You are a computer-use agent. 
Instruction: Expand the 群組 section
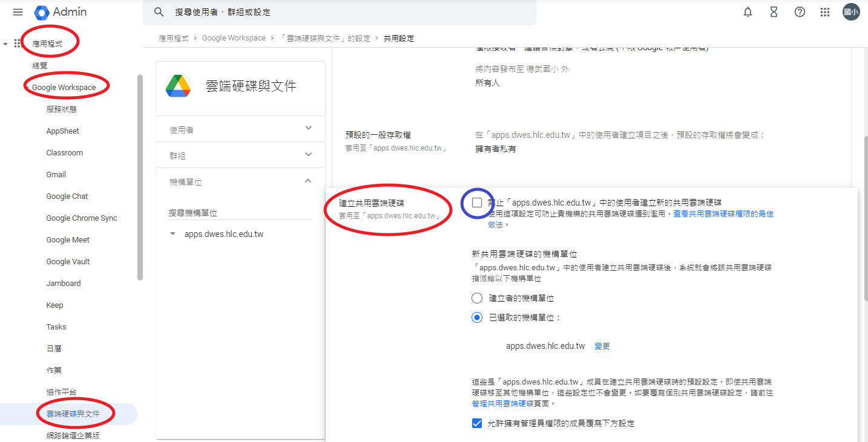click(x=309, y=155)
